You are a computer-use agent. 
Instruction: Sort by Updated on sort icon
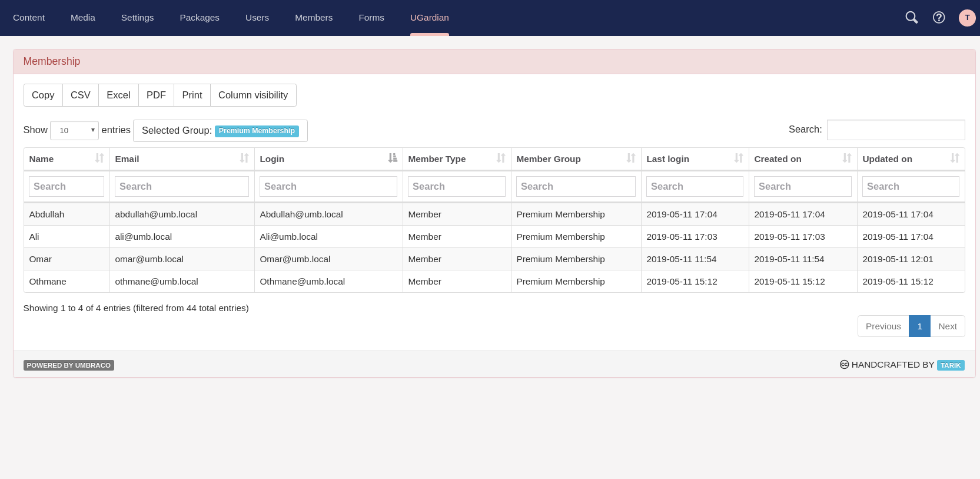coord(955,158)
